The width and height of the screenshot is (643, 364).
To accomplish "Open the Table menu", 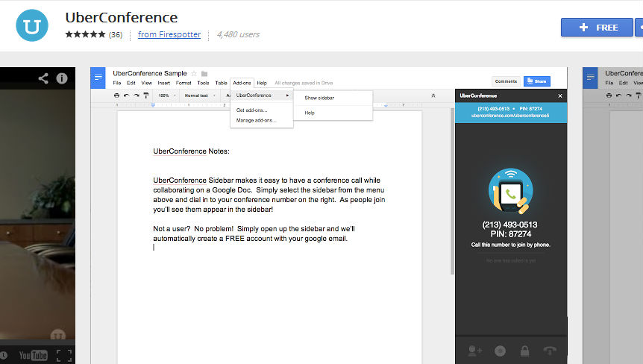I will click(x=221, y=83).
